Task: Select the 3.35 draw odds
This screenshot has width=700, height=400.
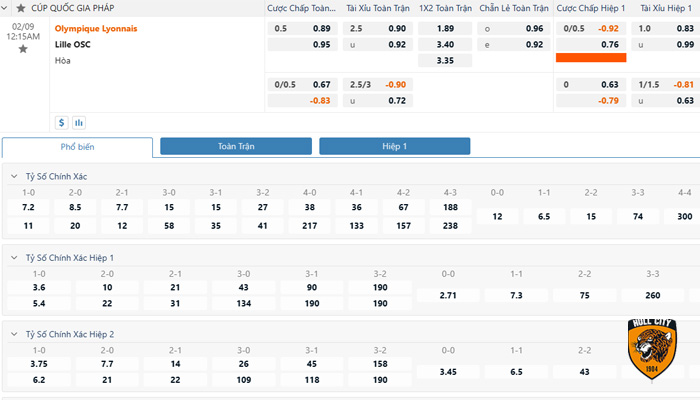Action: click(x=446, y=60)
